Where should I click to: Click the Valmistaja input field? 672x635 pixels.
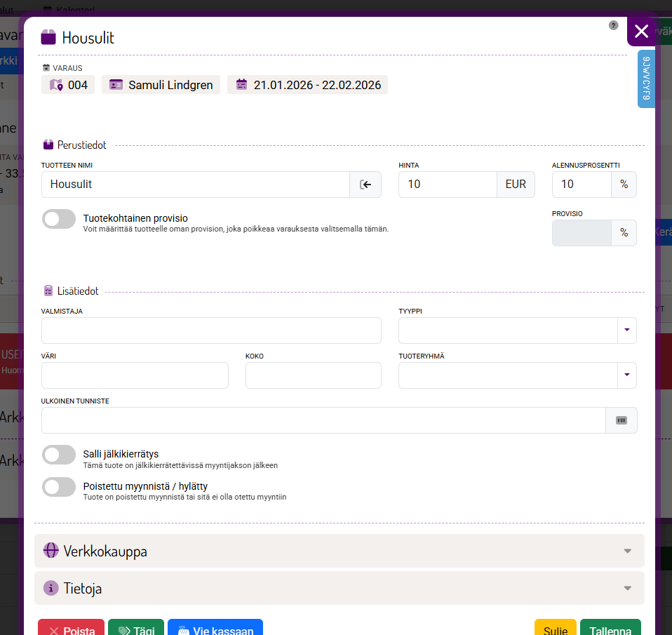(211, 330)
